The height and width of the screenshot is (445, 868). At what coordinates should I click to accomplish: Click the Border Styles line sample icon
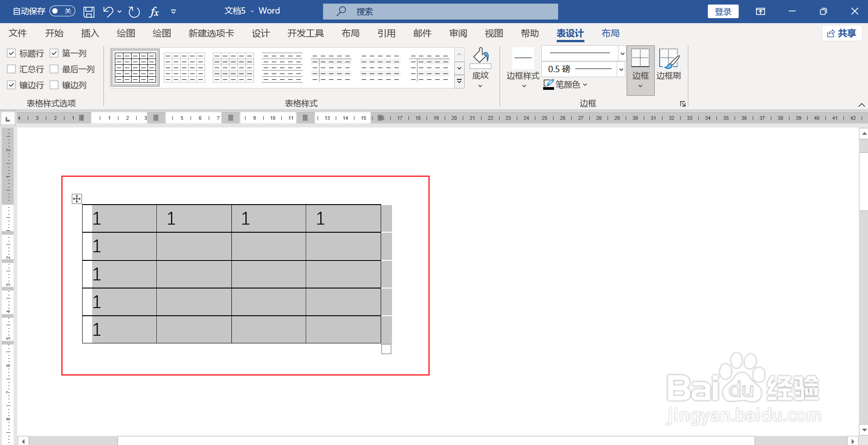(x=523, y=58)
